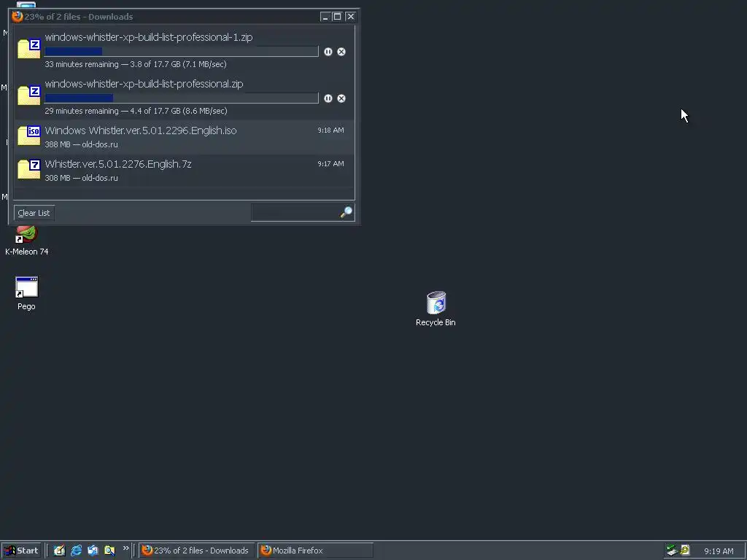Image resolution: width=747 pixels, height=560 pixels.
Task: Click progress bar of professional.zip download
Action: [x=182, y=98]
